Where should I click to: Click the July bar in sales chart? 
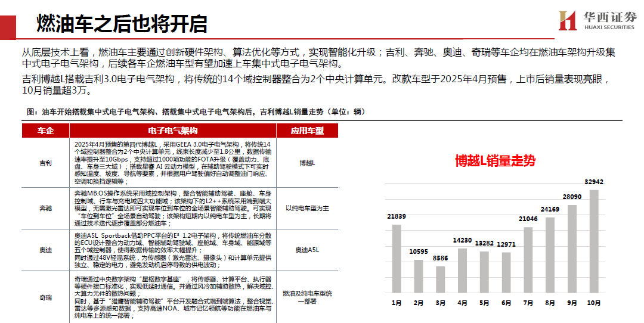pyautogui.click(x=528, y=260)
